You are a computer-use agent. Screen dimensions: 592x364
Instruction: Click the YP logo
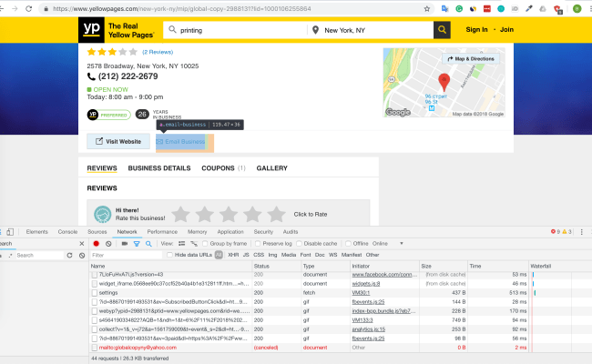tap(91, 29)
